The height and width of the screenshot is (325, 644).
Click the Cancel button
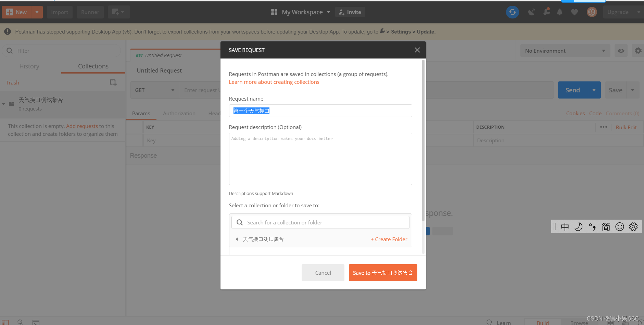pyautogui.click(x=323, y=273)
